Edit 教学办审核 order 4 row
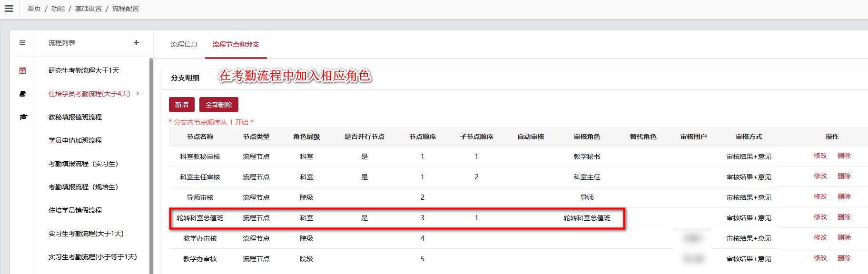The height and width of the screenshot is (274, 868). click(x=820, y=237)
